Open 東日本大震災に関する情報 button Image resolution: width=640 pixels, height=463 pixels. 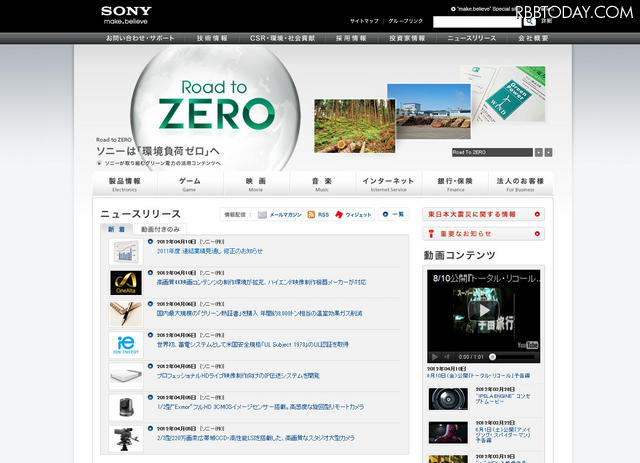pos(483,214)
